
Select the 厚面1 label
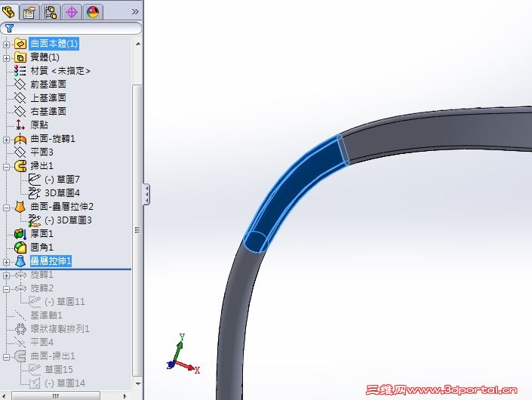42,234
